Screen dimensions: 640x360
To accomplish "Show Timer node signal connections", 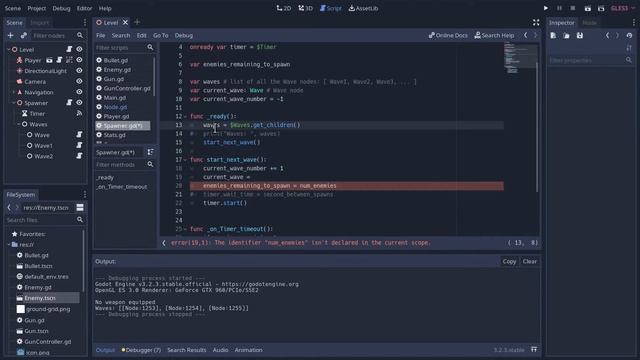I will click(x=79, y=113).
